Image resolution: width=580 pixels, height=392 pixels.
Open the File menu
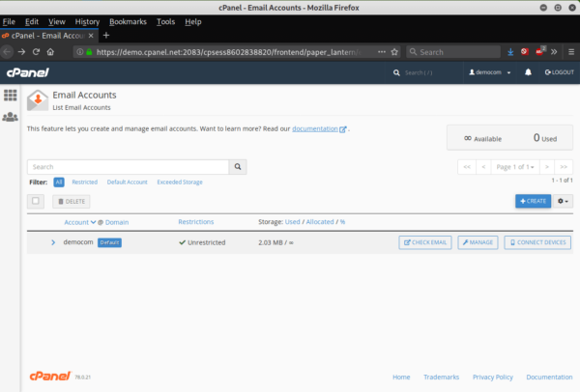coord(9,22)
